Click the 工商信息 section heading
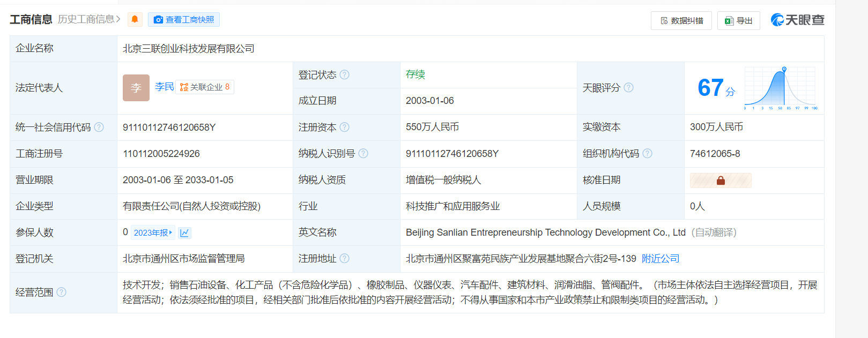Image resolution: width=868 pixels, height=338 pixels. coord(31,19)
